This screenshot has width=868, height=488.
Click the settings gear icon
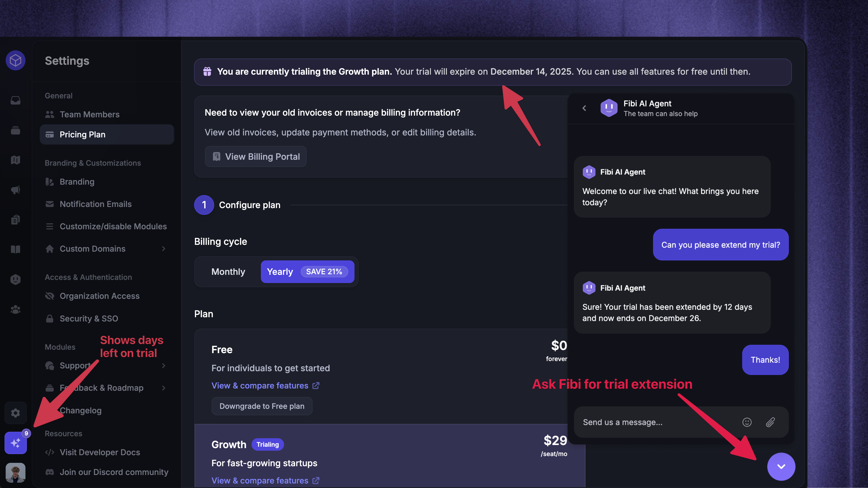16,413
